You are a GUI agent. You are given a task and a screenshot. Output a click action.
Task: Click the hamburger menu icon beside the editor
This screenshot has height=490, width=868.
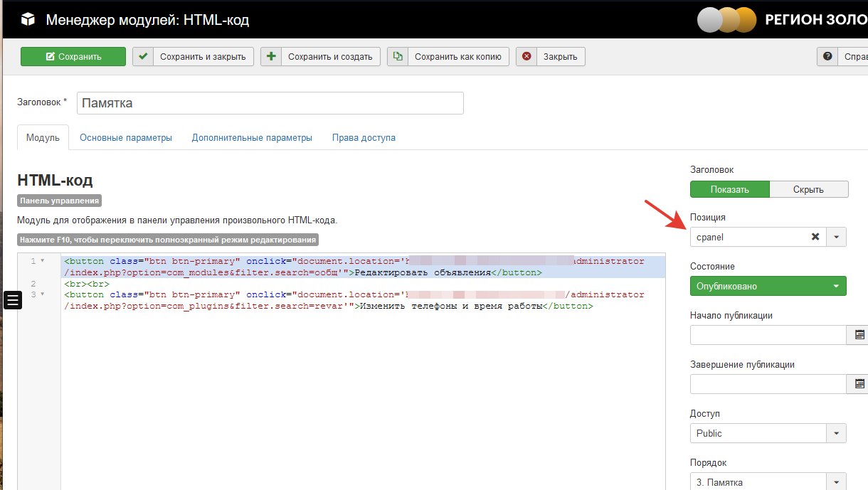14,300
